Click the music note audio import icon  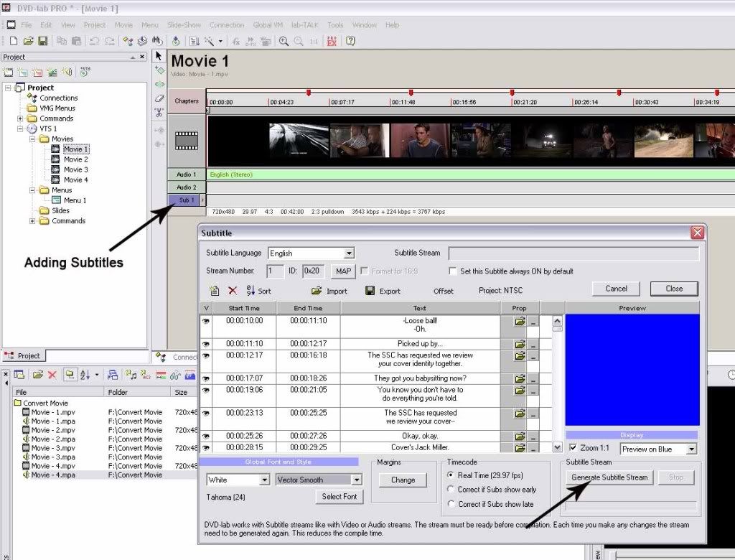point(131,375)
